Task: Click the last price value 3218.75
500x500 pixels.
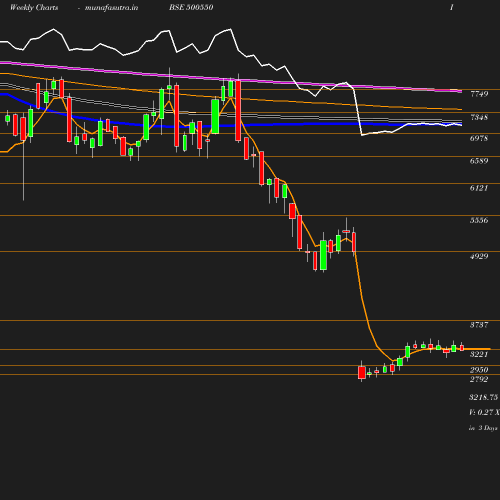Action: [x=484, y=397]
